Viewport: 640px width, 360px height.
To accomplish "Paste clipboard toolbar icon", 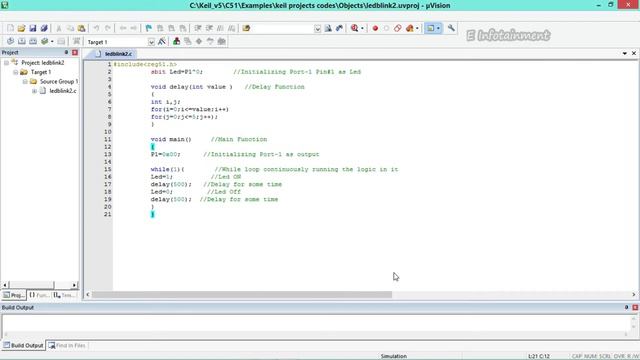I will [82, 28].
